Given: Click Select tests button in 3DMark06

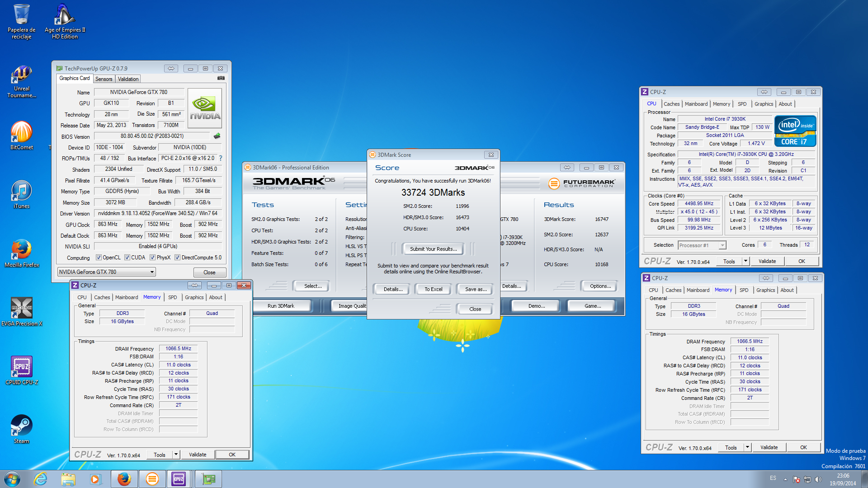Looking at the screenshot, I should [312, 286].
